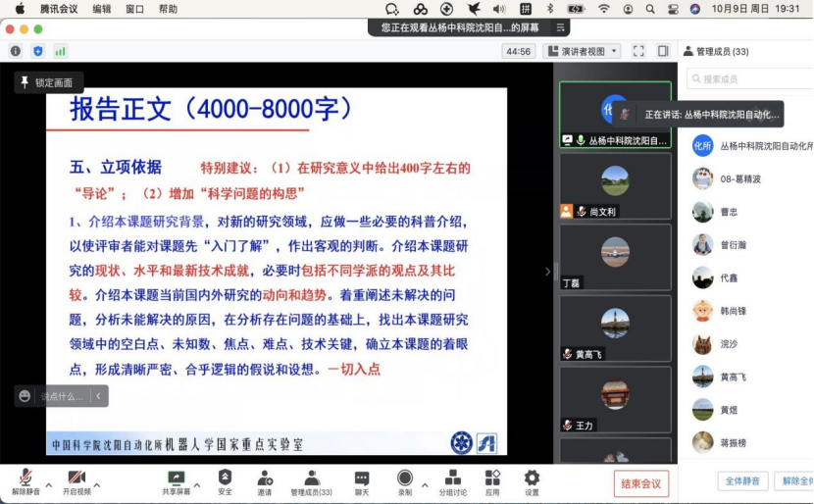Open the 应用 apps icon
Image resolution: width=814 pixels, height=504 pixels.
[x=492, y=481]
